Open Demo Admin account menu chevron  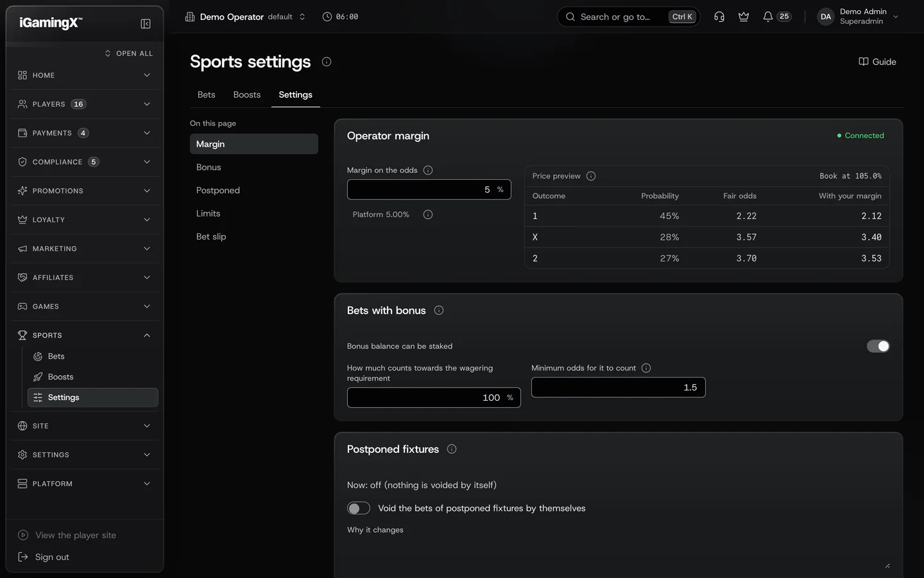point(896,17)
